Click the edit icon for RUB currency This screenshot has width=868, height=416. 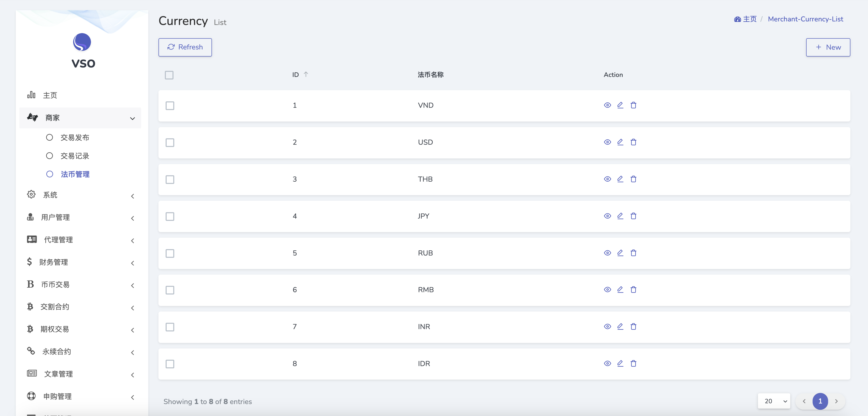point(621,252)
